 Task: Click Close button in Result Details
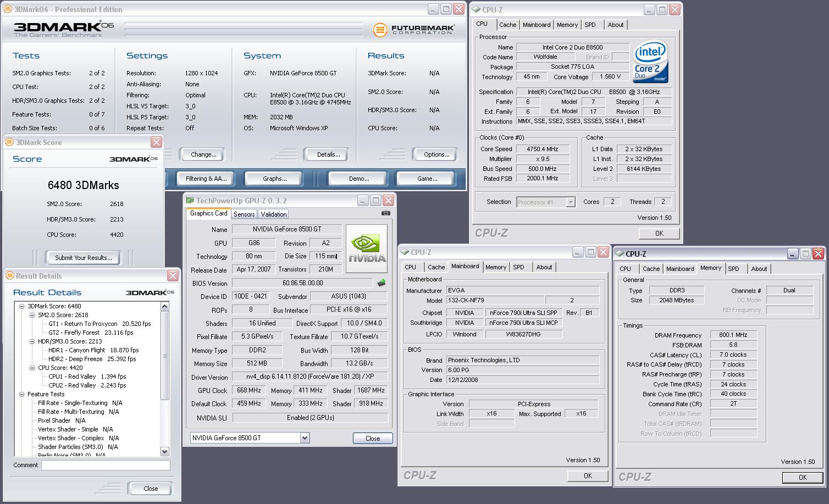[151, 488]
